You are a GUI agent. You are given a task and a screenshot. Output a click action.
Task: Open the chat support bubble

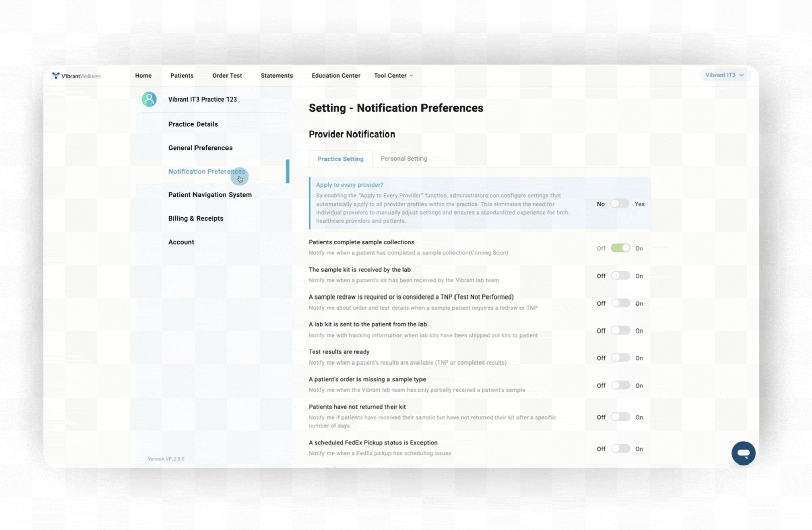743,453
